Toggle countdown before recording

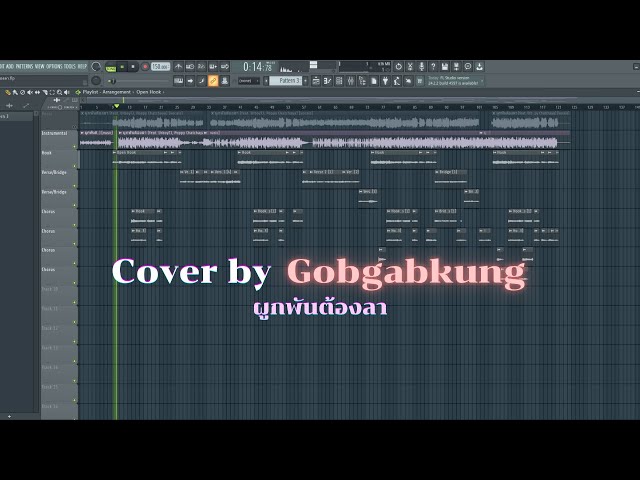[201, 67]
